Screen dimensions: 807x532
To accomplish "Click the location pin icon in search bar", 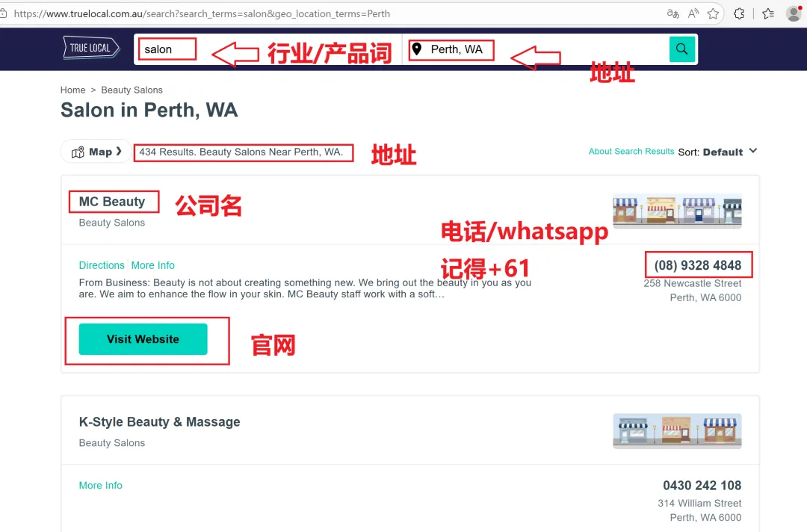I will click(417, 49).
